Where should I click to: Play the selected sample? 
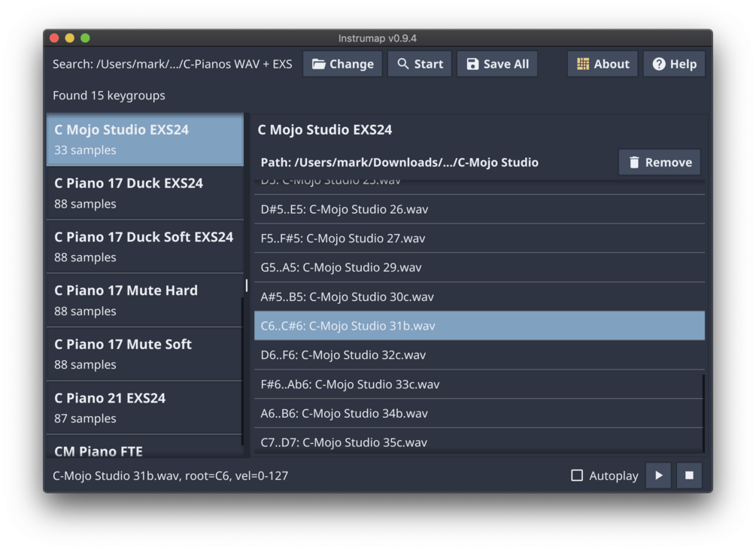click(x=659, y=476)
